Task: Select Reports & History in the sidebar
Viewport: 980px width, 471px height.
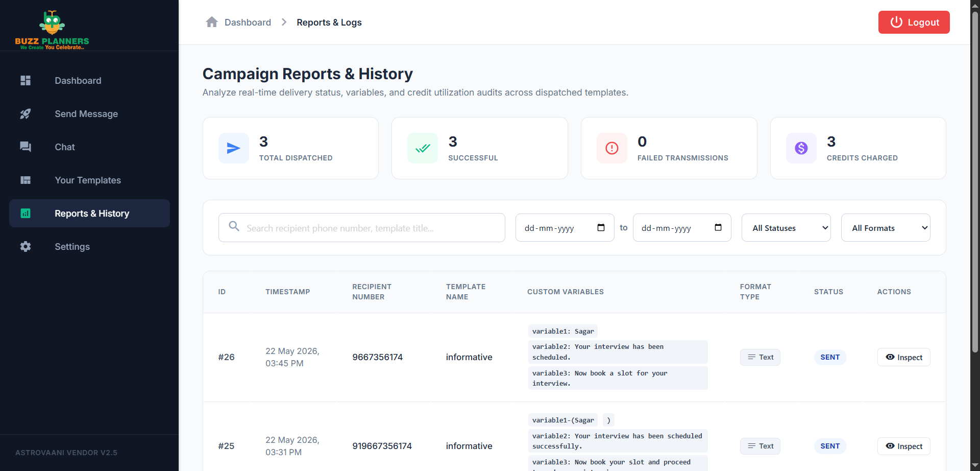Action: coord(89,214)
